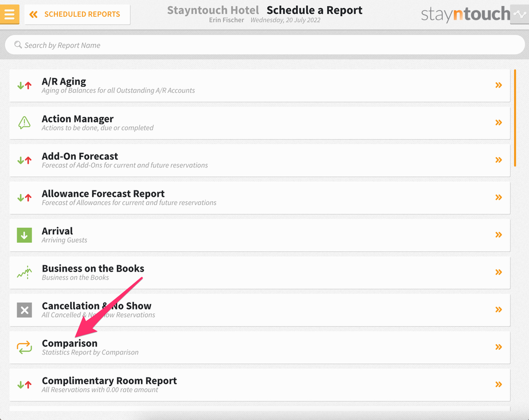Select the Add-On Forecast report title
Viewport: 529px width, 420px height.
click(x=80, y=156)
